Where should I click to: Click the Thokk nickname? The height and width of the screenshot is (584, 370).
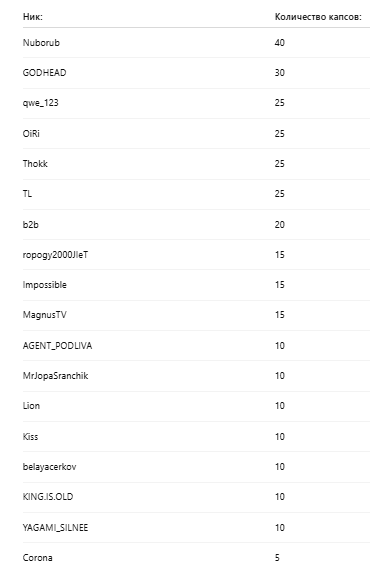click(35, 164)
